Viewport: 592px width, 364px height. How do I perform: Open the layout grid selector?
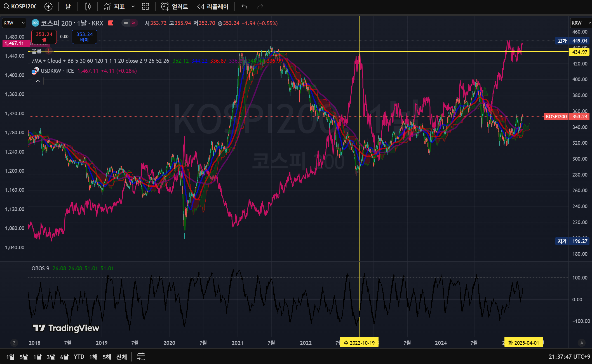tap(145, 6)
